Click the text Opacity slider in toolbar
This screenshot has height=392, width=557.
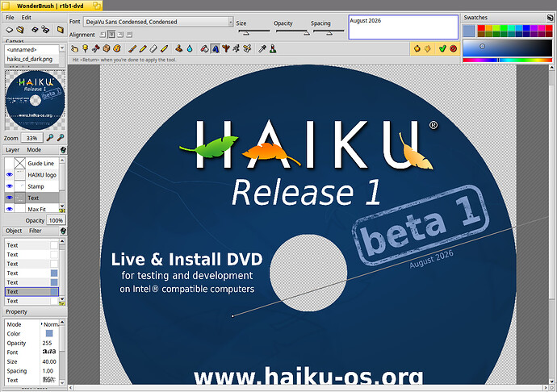292,32
